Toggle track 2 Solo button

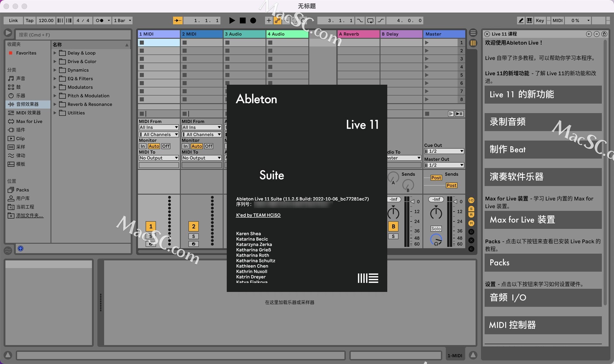click(x=193, y=236)
